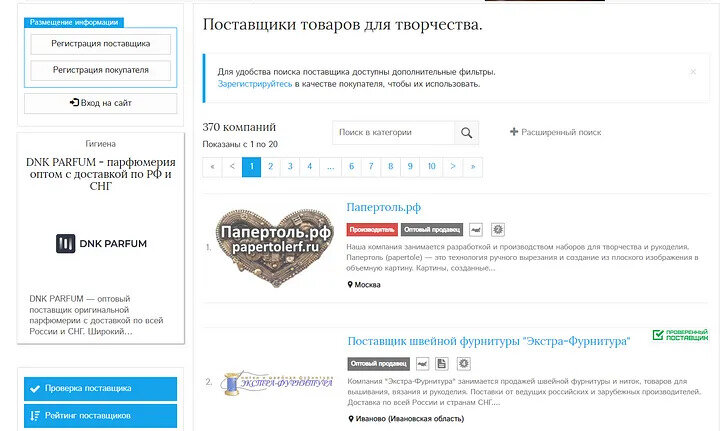Click Иваново (Ивановская область) location text

click(410, 419)
